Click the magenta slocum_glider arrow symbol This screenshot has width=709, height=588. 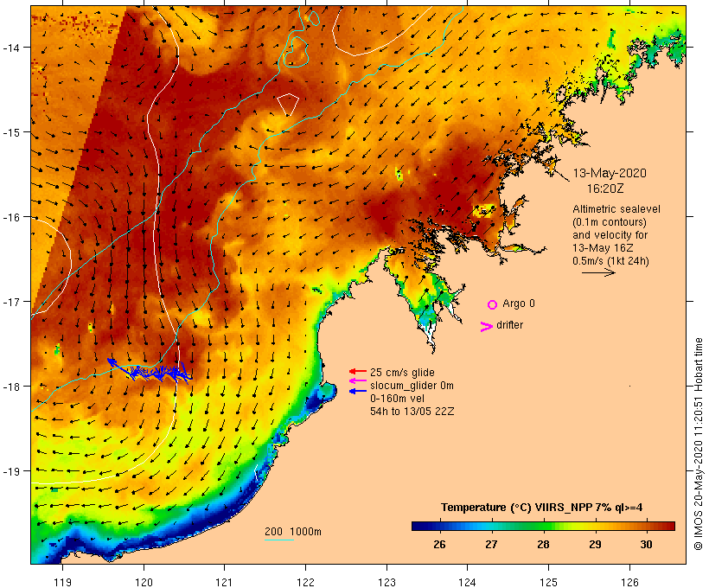click(x=358, y=380)
